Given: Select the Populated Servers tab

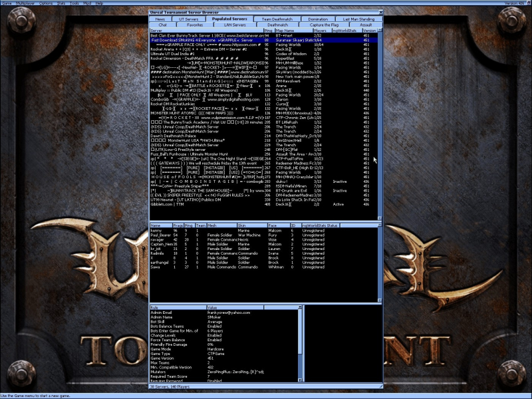Looking at the screenshot, I should click(x=229, y=19).
